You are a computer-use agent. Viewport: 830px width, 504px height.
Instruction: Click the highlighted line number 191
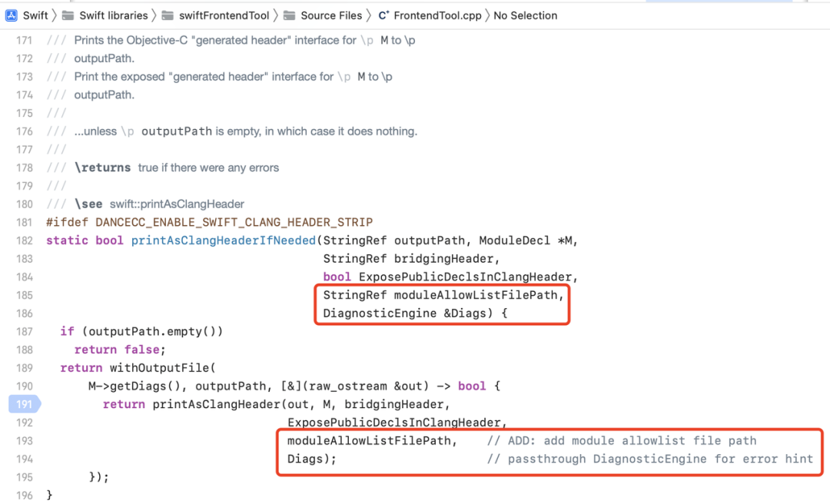(25, 404)
